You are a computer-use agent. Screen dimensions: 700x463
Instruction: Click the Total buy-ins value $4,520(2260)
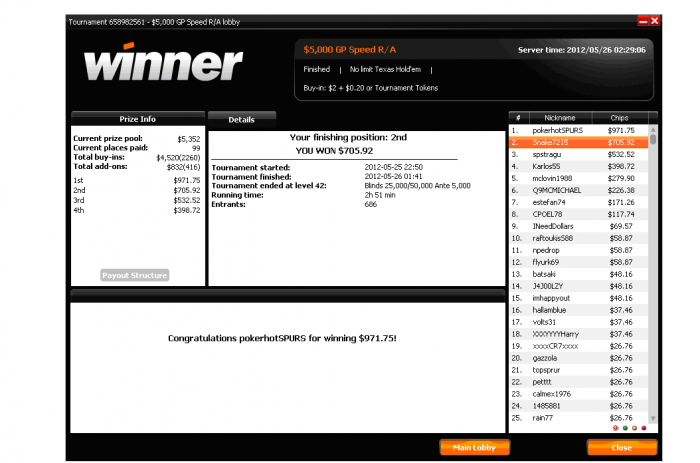[178, 158]
